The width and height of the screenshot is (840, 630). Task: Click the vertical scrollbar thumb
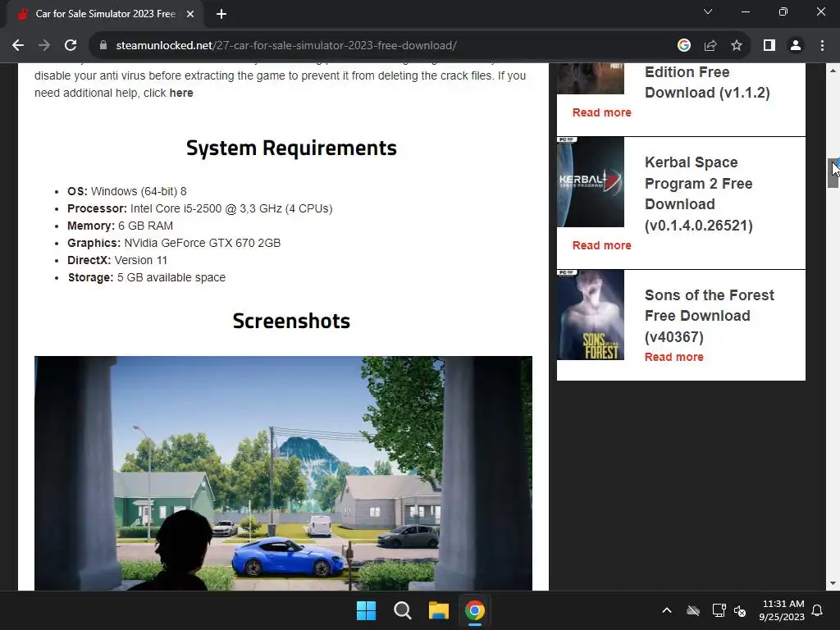[x=833, y=173]
